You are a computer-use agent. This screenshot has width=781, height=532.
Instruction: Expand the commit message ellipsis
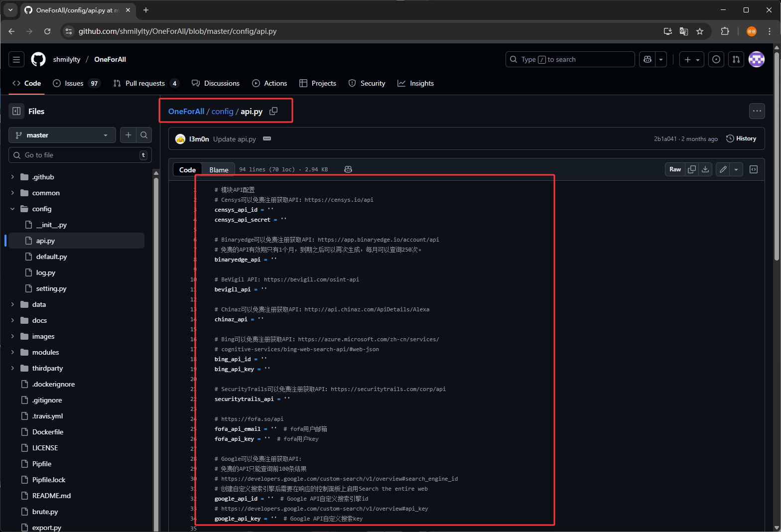click(267, 138)
